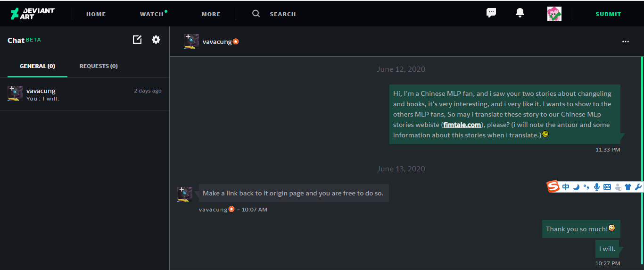Open the three-dots conversation options menu
The image size is (644, 270).
tap(626, 42)
